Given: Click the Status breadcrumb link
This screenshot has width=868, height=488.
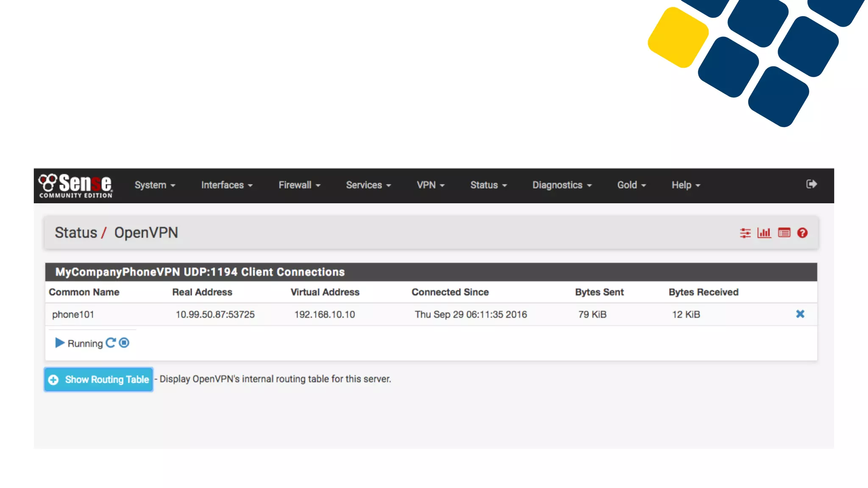Looking at the screenshot, I should point(76,233).
